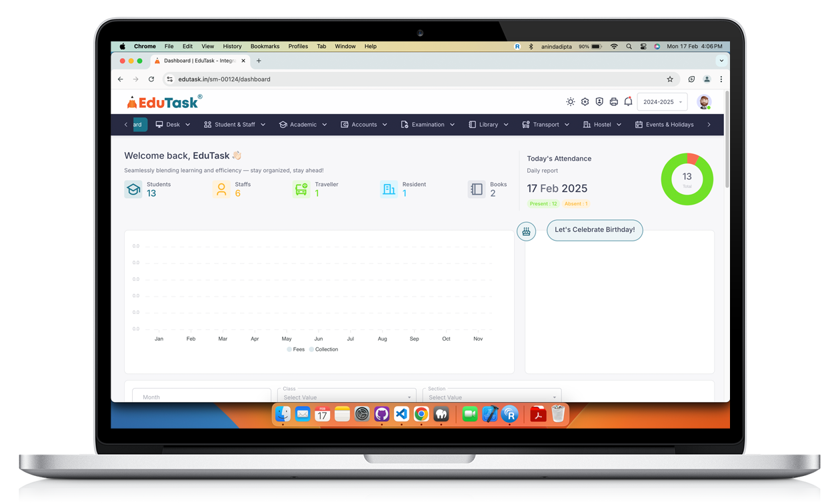Expand the Section select dropdown
This screenshot has width=840, height=504.
point(492,397)
